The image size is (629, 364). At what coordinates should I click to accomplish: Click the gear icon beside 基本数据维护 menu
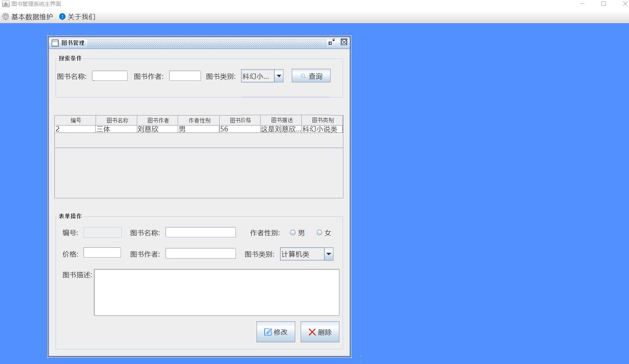pos(5,17)
